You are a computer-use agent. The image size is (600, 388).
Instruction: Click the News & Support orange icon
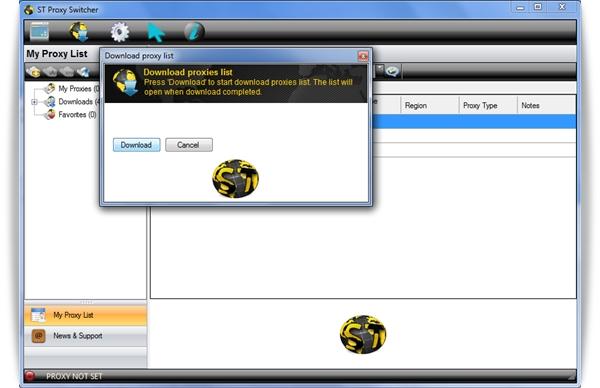38,336
